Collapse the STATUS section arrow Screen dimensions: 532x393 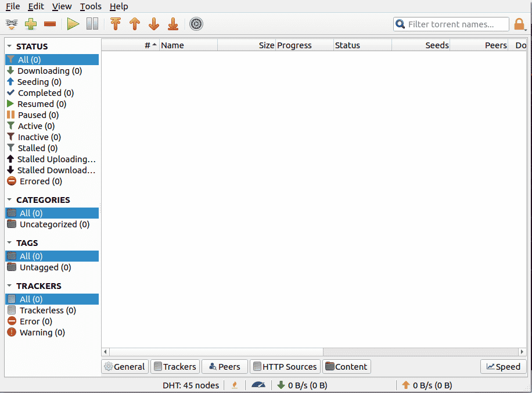click(9, 46)
